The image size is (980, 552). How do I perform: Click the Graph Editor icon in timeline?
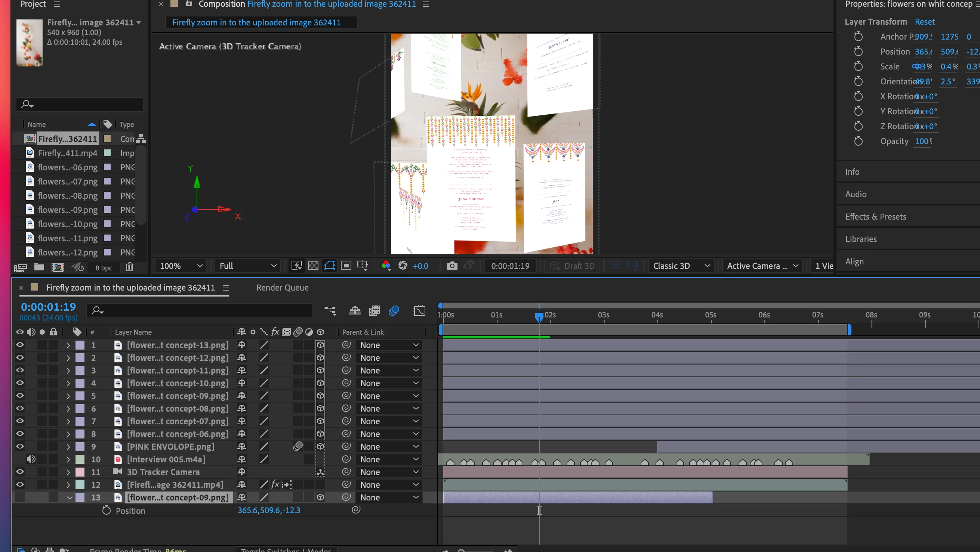pyautogui.click(x=419, y=311)
